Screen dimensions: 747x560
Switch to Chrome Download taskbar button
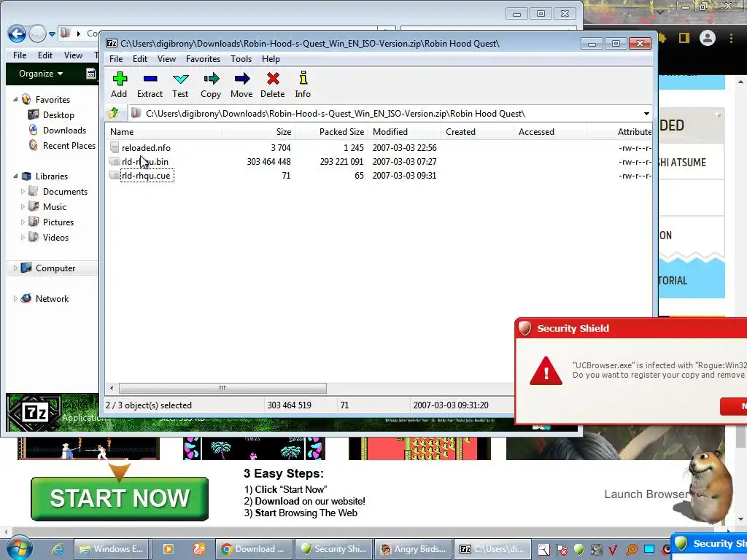pos(253,549)
